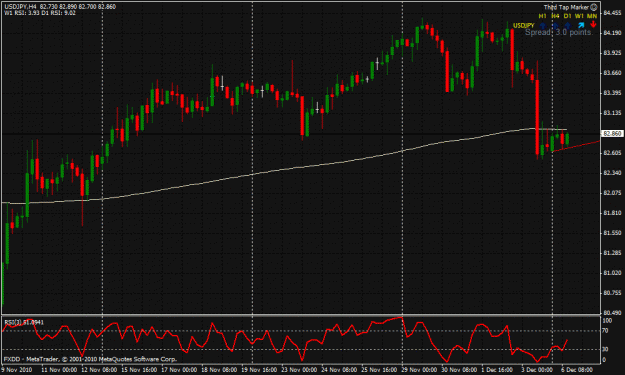The height and width of the screenshot is (375, 625).
Task: Click the 1 Dec 16:00 time label
Action: click(497, 370)
